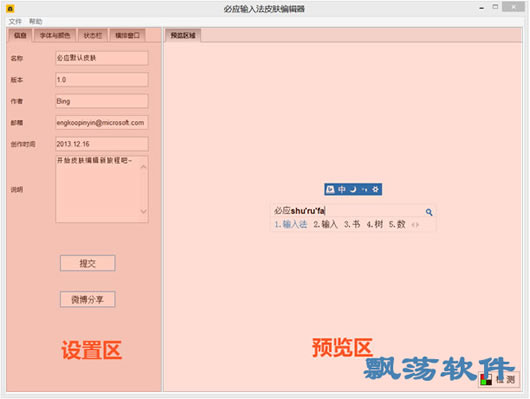
Task: Toggle the punctuation icon on status bar preview
Action: [364, 190]
